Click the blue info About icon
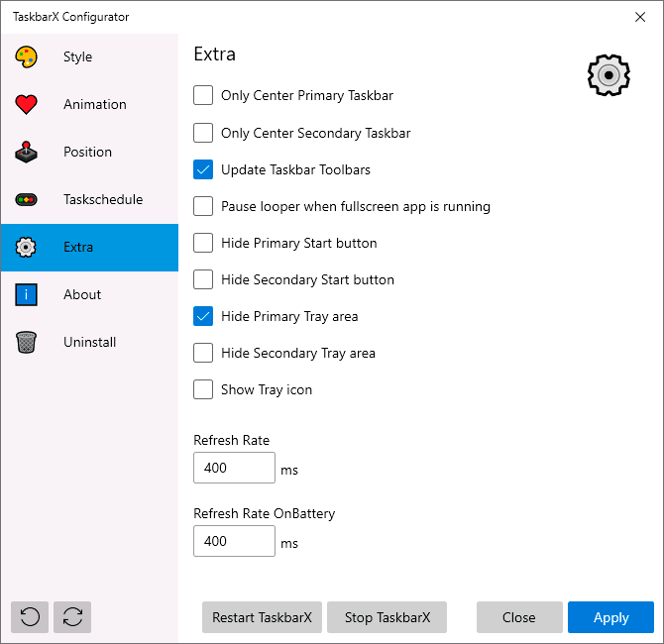The image size is (664, 644). click(x=27, y=295)
